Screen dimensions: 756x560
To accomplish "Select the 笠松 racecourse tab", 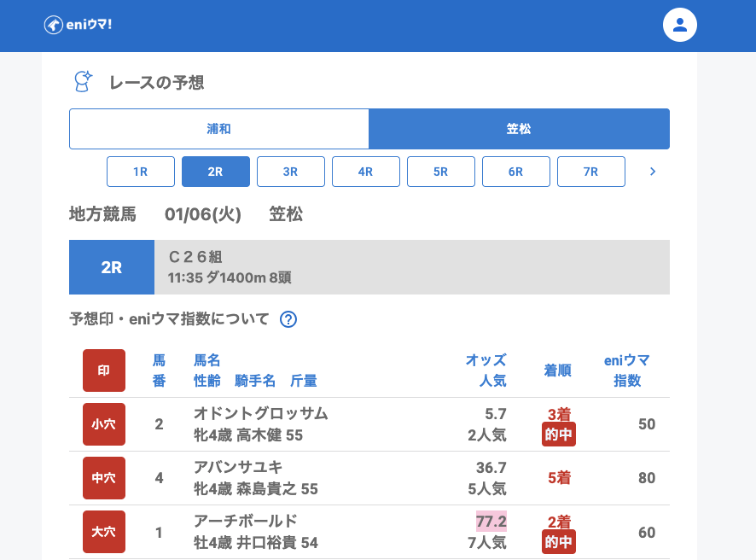I will (x=519, y=129).
